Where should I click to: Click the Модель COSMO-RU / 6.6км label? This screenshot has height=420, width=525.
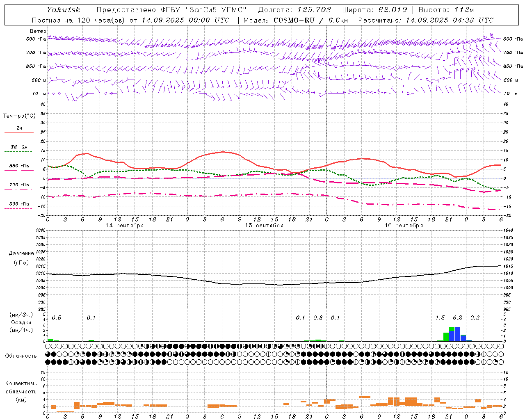(x=295, y=20)
